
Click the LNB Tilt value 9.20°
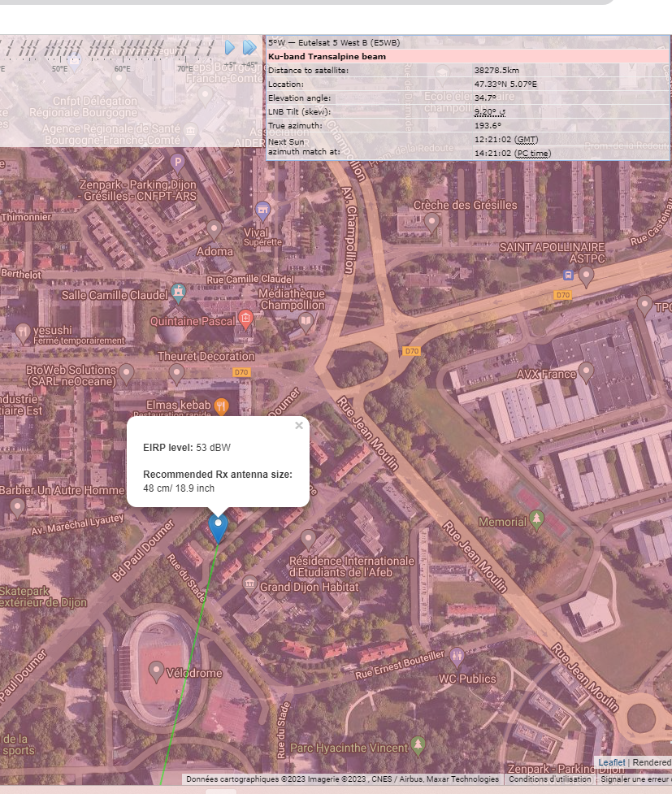tap(490, 112)
